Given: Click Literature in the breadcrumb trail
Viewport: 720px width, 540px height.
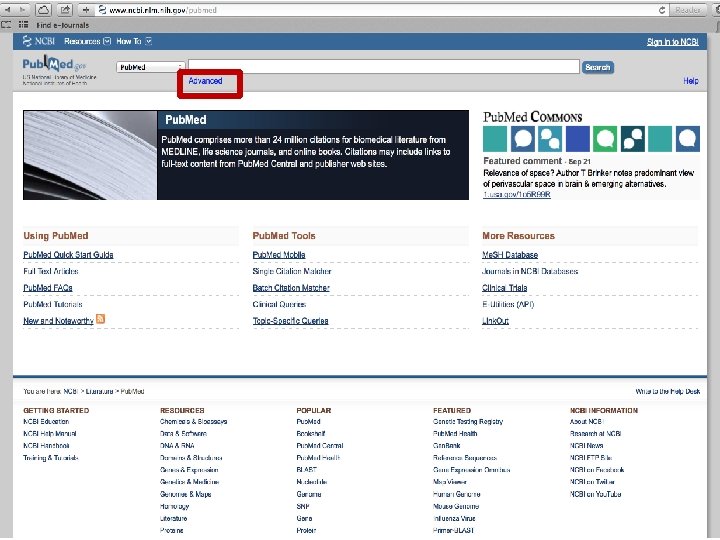Looking at the screenshot, I should pos(99,391).
